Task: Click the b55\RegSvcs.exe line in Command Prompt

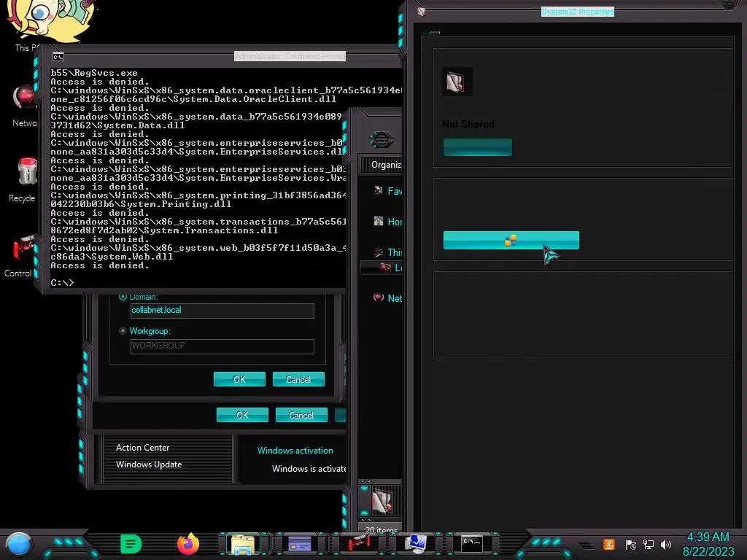Action: (94, 73)
